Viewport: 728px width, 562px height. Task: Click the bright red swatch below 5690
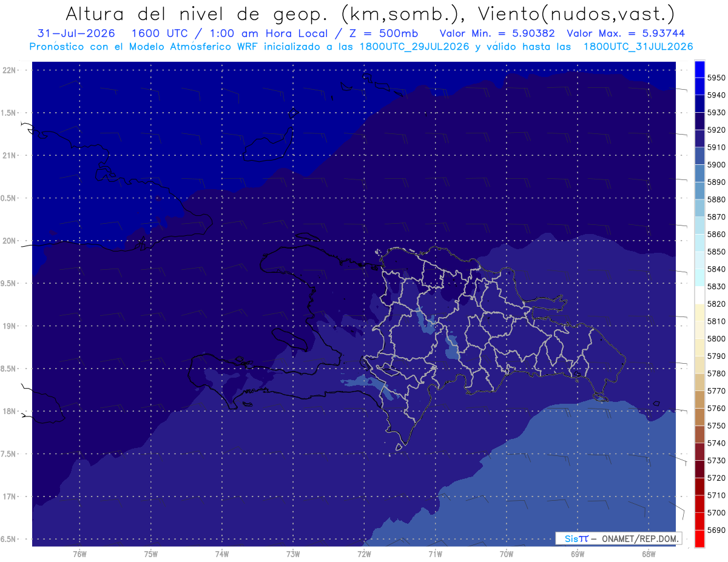click(699, 538)
